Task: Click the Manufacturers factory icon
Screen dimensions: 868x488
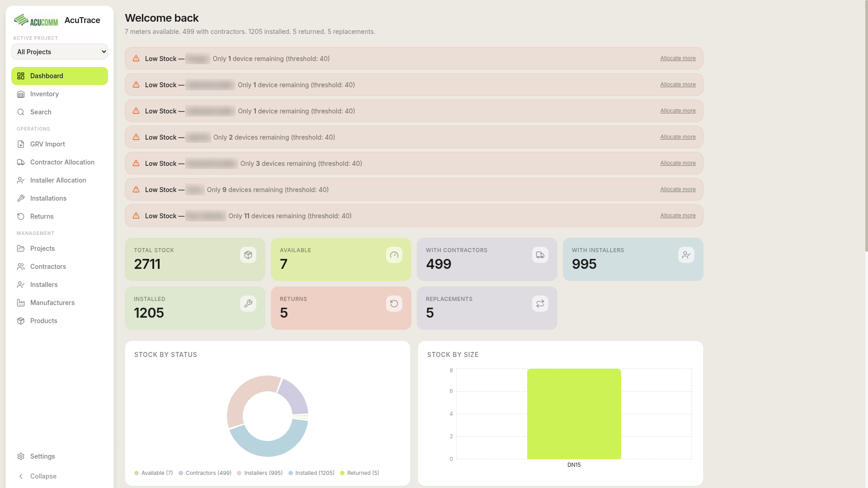Action: 21,303
